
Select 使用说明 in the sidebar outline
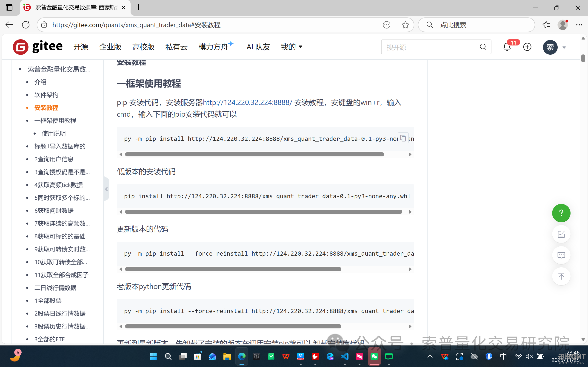53,133
